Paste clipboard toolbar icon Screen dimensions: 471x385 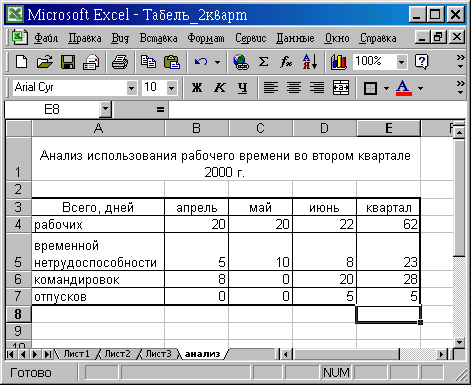point(172,62)
